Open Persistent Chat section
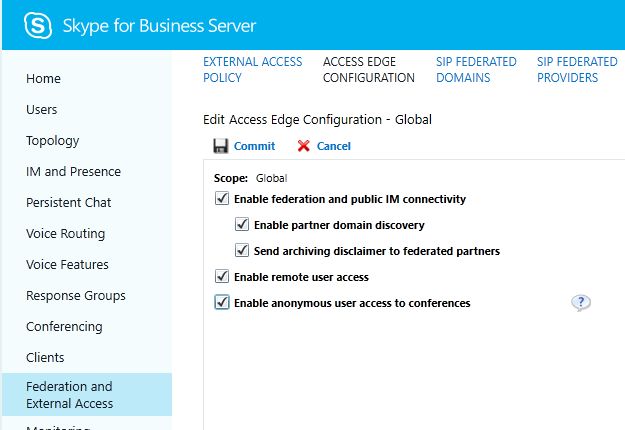The width and height of the screenshot is (625, 430). point(69,202)
